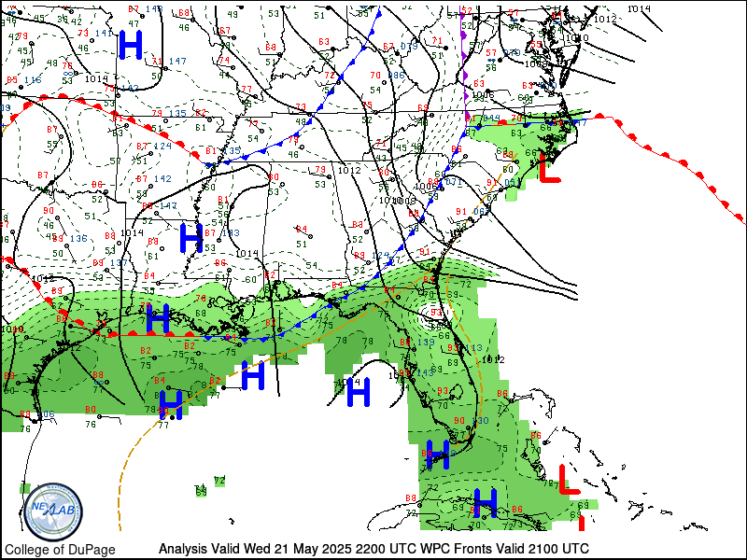Click the blue H over the Mississippi-Louisiana border

(191, 238)
